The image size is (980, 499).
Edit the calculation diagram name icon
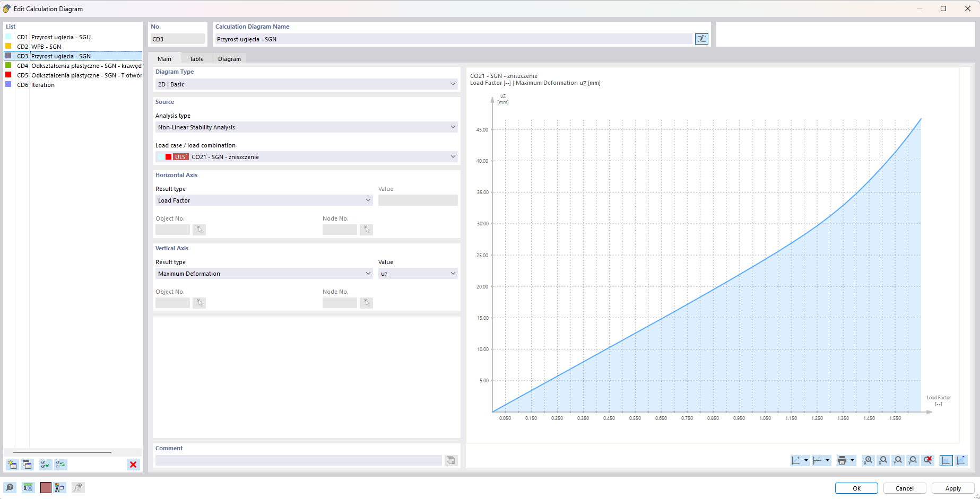[701, 39]
